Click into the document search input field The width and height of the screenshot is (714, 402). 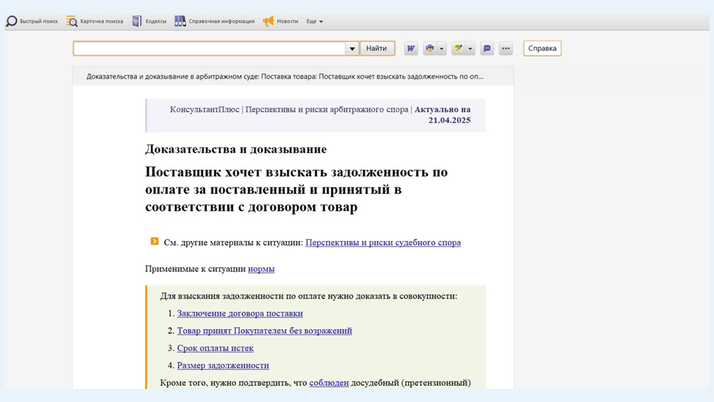209,48
